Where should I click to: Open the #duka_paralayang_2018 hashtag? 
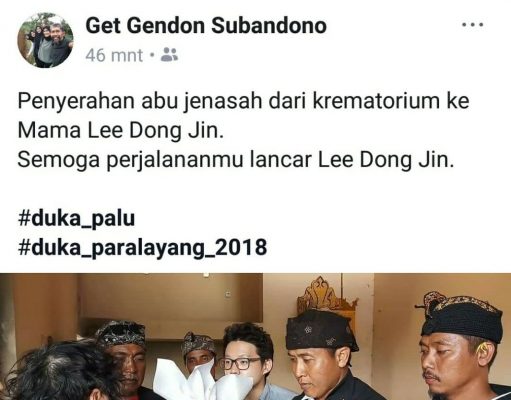tap(142, 248)
